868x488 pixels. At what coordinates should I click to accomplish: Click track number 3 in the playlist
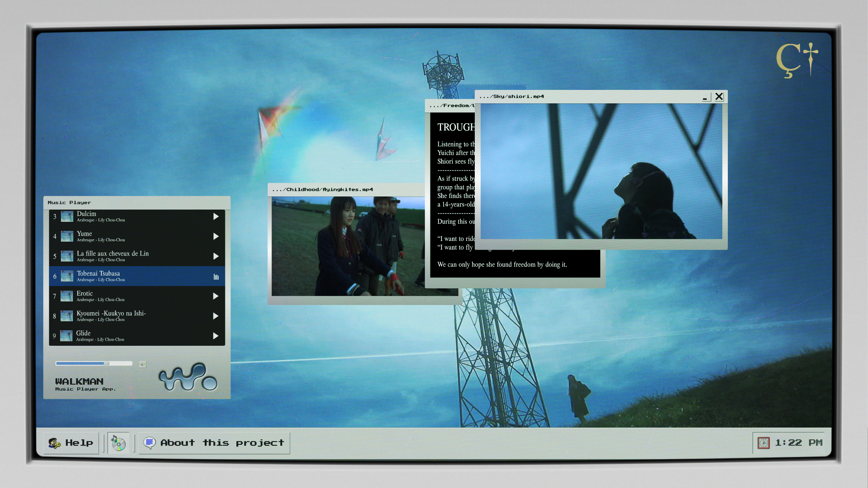coord(55,216)
